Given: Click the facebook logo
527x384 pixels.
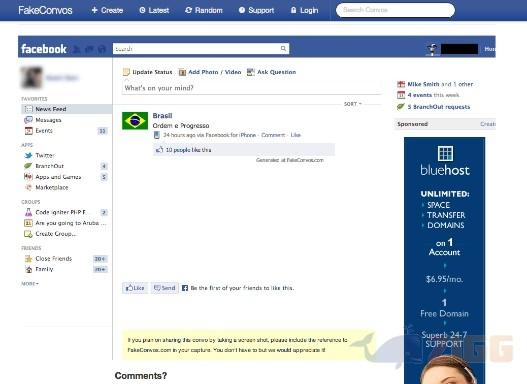Looking at the screenshot, I should click(44, 49).
